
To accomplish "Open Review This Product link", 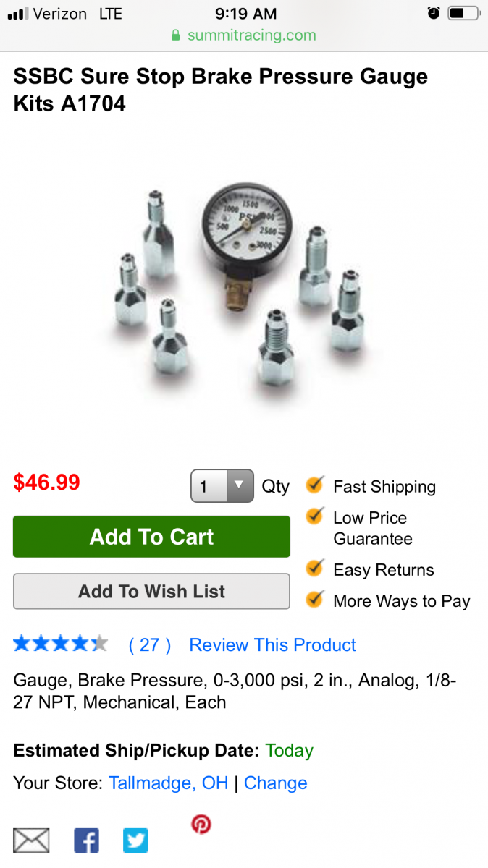I will click(273, 645).
